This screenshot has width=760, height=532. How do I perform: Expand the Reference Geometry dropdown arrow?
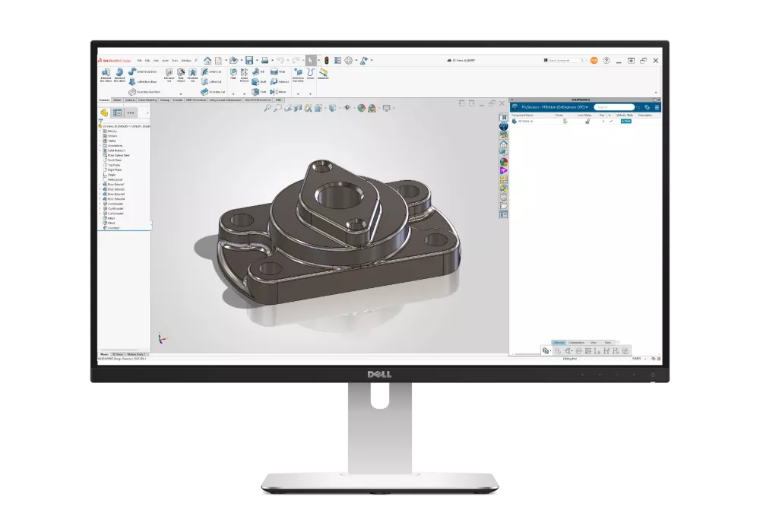298,94
